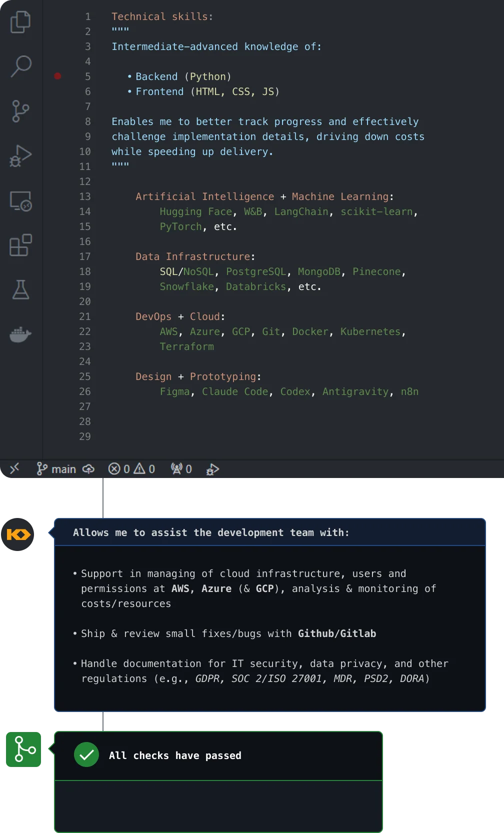The width and height of the screenshot is (504, 833).
Task: Open the warnings triangle count
Action: pyautogui.click(x=144, y=469)
